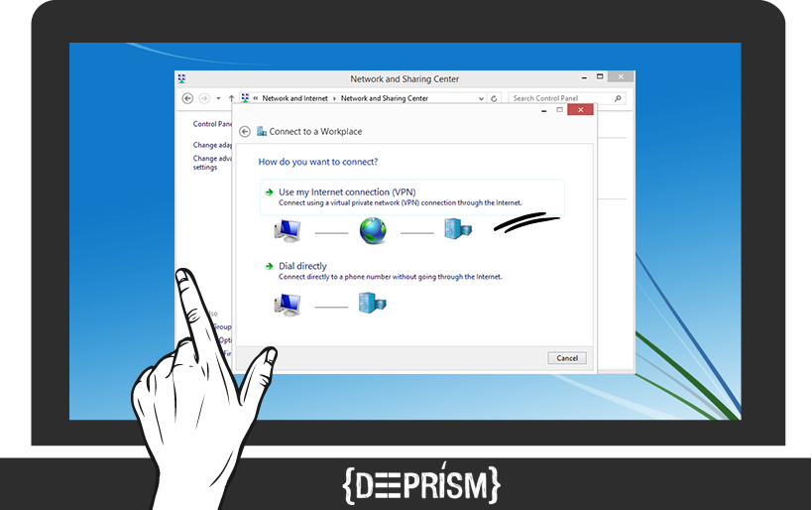This screenshot has height=510, width=812.
Task: Click the globe icon in the VPN diagram
Action: click(x=373, y=230)
